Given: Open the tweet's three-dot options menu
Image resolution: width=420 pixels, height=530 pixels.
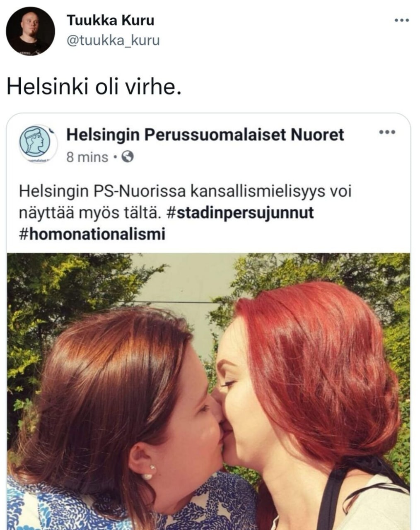Looking at the screenshot, I should point(401,20).
